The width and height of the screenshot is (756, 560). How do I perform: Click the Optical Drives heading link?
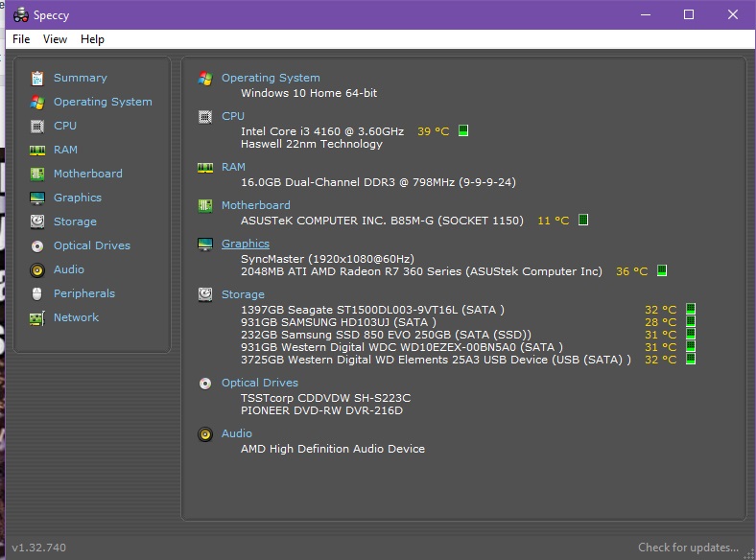[x=260, y=383]
